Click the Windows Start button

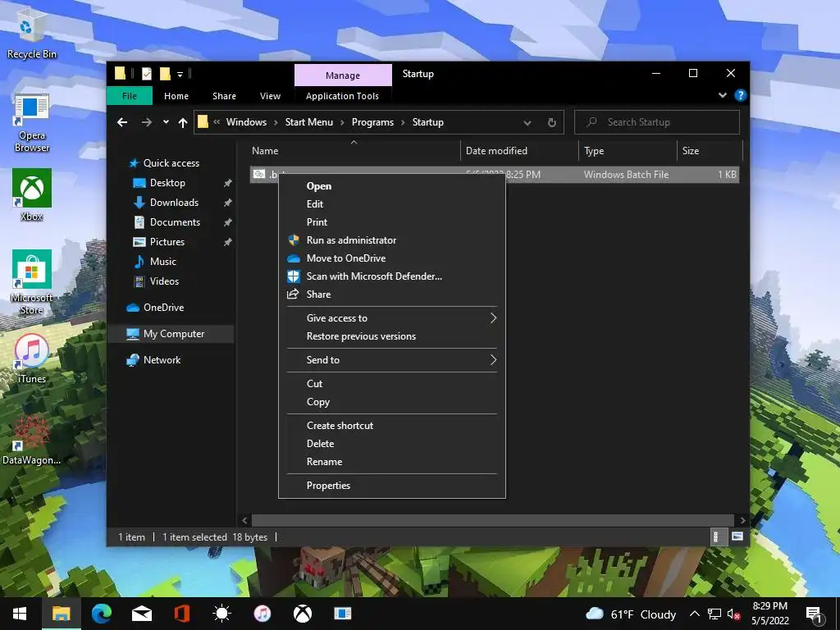click(20, 614)
